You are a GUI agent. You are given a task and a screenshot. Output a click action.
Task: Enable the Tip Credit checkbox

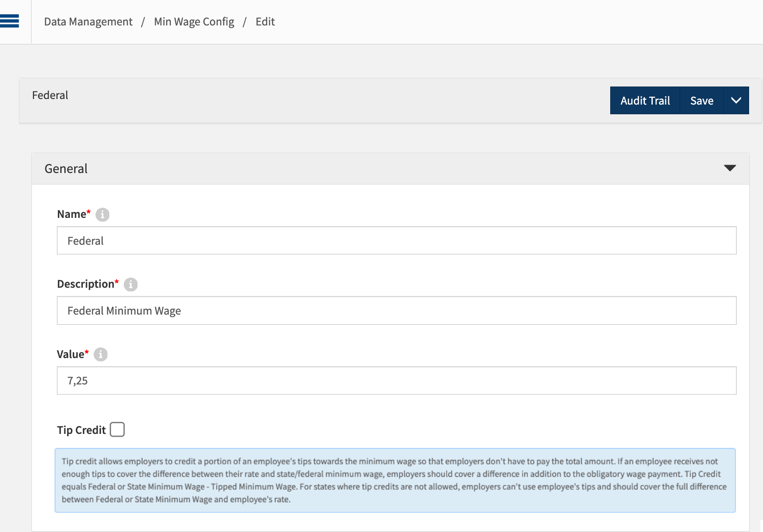coord(117,429)
